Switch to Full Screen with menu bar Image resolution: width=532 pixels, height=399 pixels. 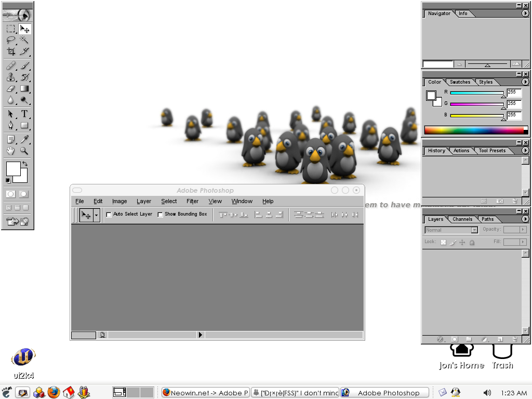click(17, 208)
